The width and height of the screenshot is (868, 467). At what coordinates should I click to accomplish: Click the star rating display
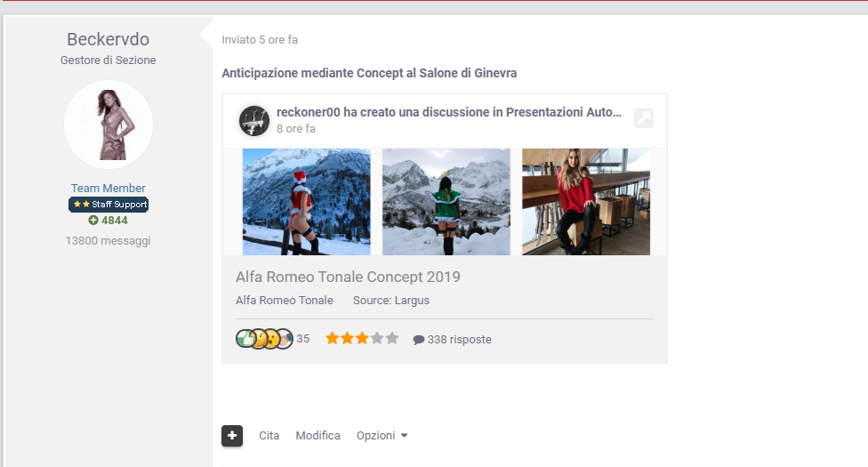(x=362, y=339)
